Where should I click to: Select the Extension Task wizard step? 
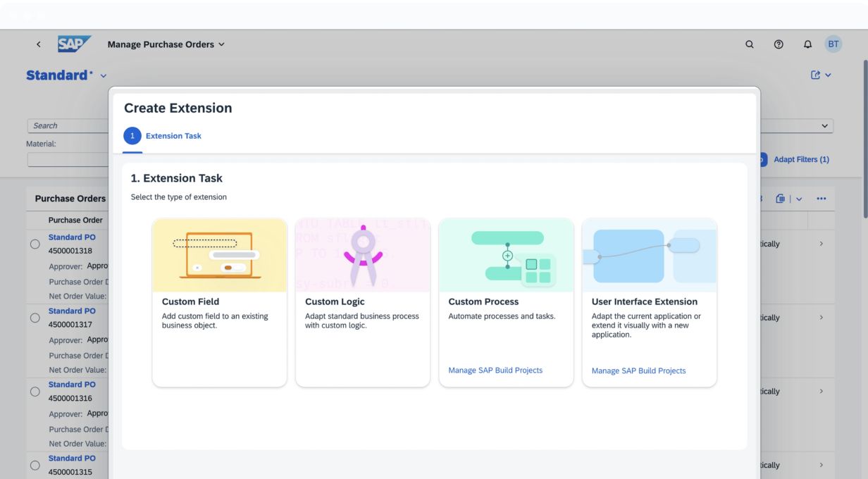(x=163, y=136)
